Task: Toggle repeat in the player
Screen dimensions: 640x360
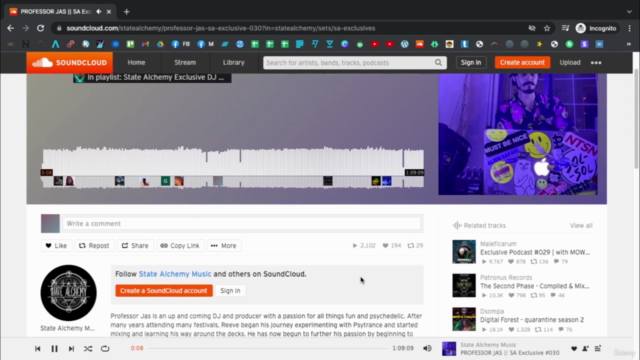Action: (x=105, y=349)
